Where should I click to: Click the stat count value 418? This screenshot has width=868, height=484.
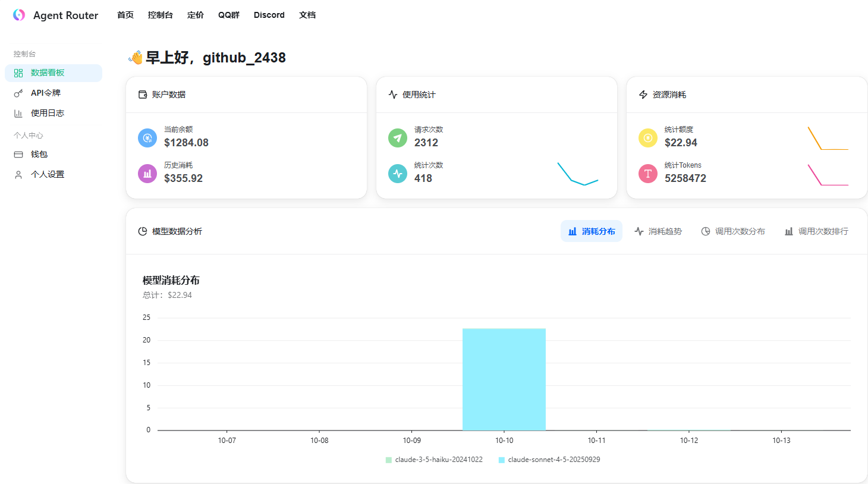point(423,178)
